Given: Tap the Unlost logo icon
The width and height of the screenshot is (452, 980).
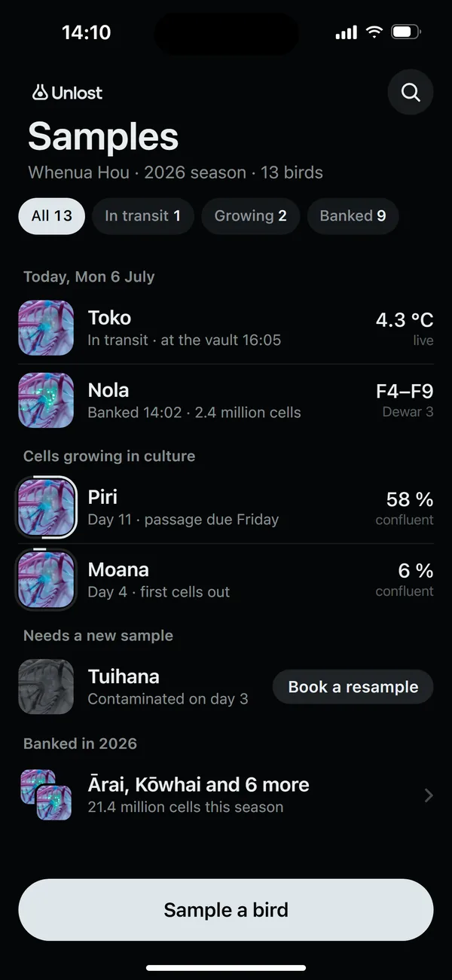Looking at the screenshot, I should 39,93.
